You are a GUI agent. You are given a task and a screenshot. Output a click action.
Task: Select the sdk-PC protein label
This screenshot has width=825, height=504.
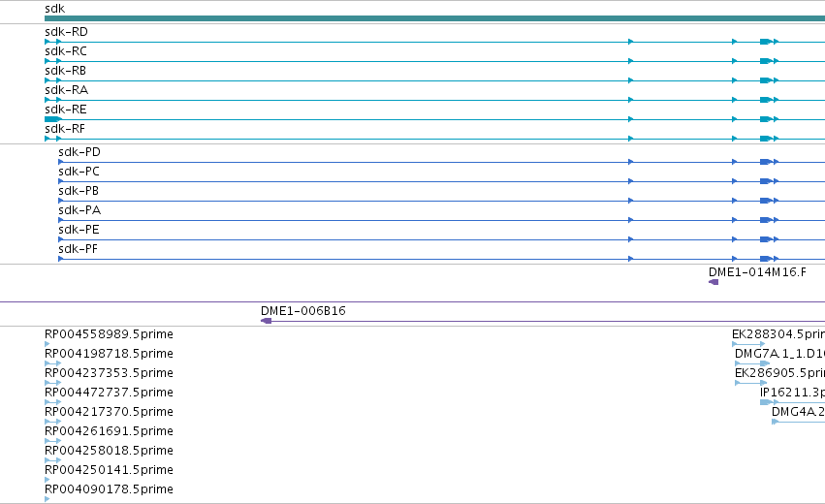[79, 172]
